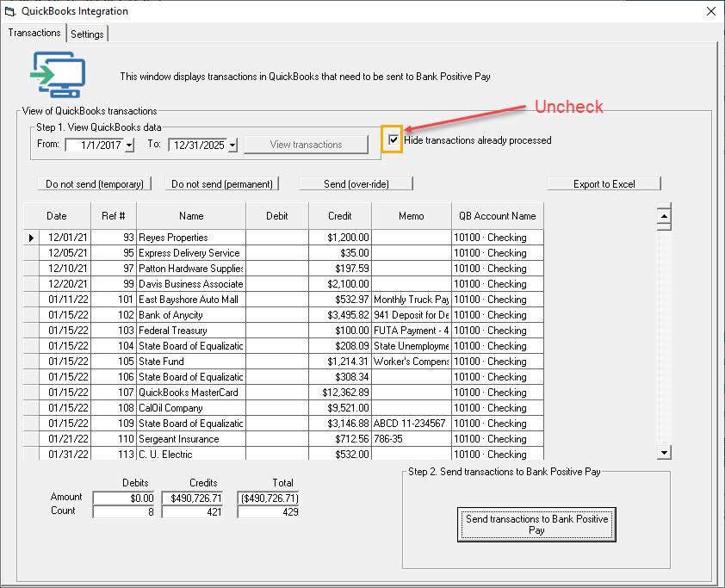Select the East Bayshore Auto Mall row
This screenshot has width=725, height=588.
[283, 300]
